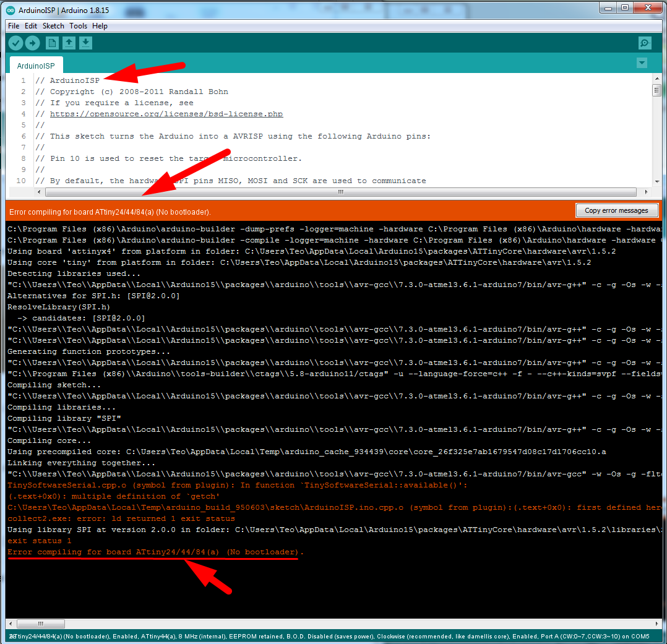Click 'Linking everything together...' console line

pyautogui.click(x=82, y=463)
